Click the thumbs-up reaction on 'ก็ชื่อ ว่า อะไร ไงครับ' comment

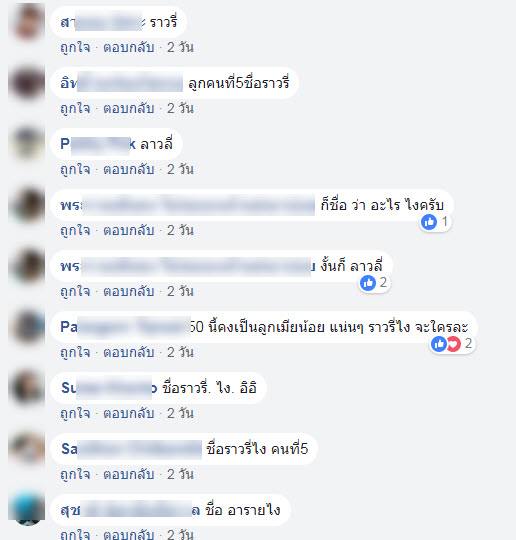tap(429, 222)
